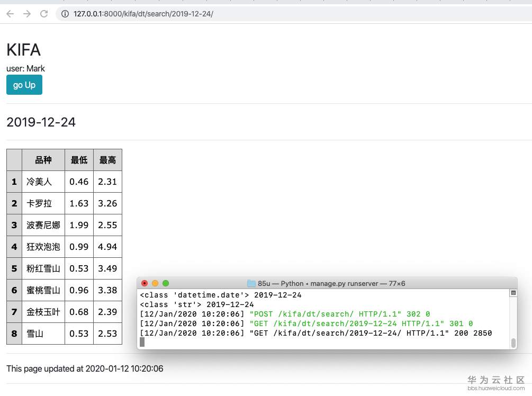Click the 1.99 price cell
The width and height of the screenshot is (532, 396).
[79, 225]
